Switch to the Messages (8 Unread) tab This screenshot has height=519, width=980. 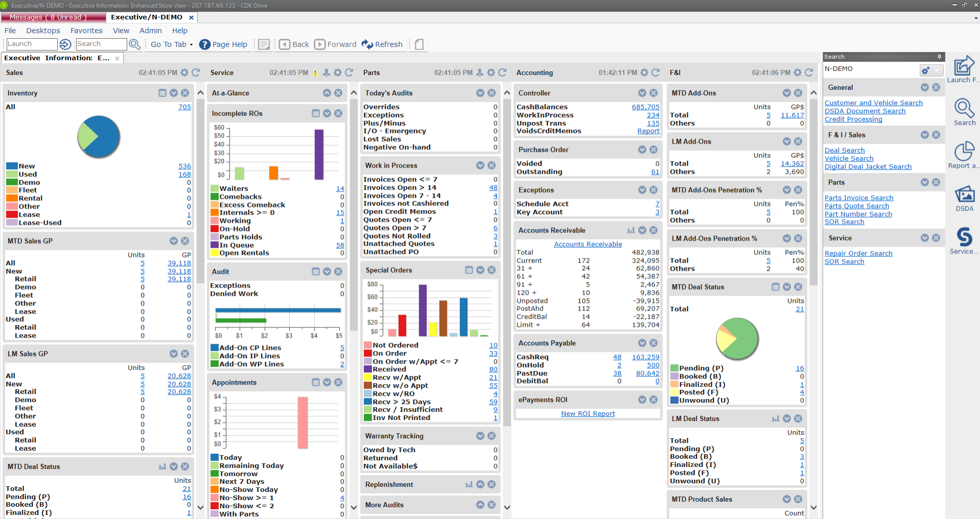53,17
